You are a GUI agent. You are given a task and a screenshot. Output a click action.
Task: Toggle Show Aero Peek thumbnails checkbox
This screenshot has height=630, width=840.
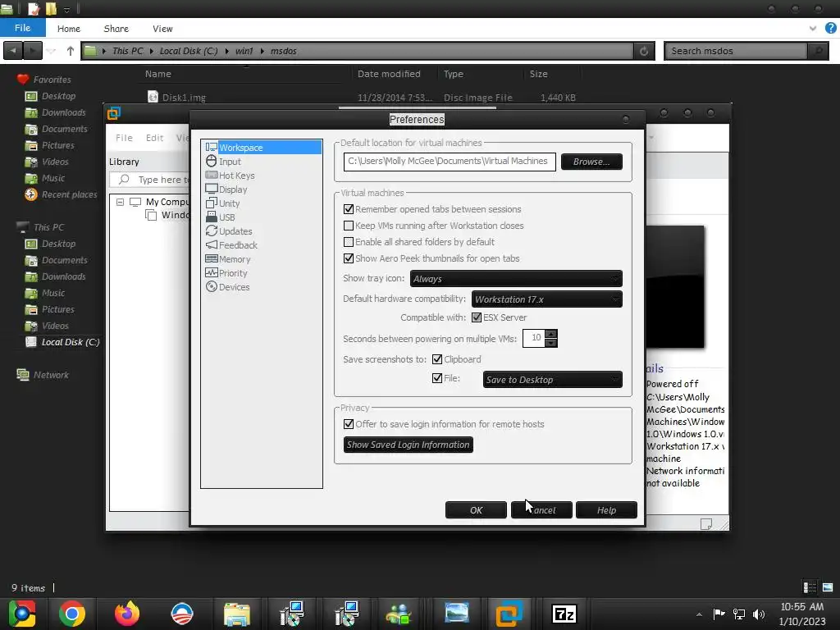pos(348,258)
